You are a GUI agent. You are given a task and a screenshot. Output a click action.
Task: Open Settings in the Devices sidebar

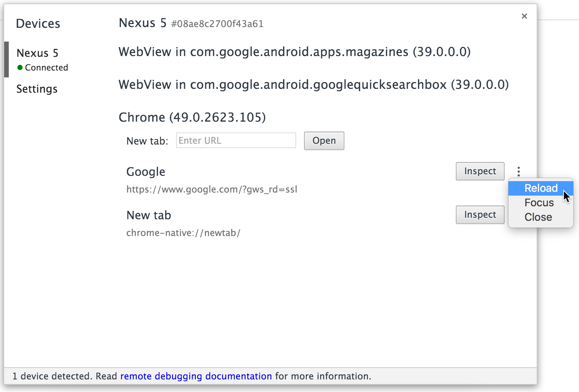pos(37,89)
